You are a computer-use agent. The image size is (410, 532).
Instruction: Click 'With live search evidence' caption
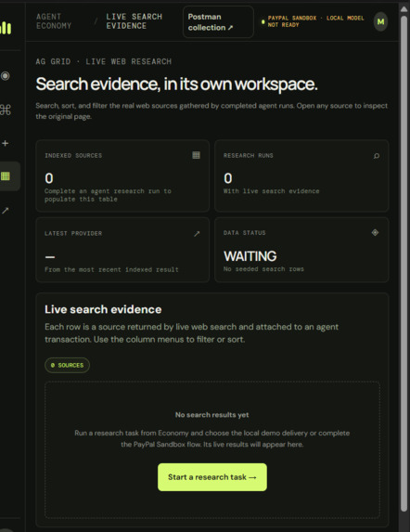coord(271,191)
